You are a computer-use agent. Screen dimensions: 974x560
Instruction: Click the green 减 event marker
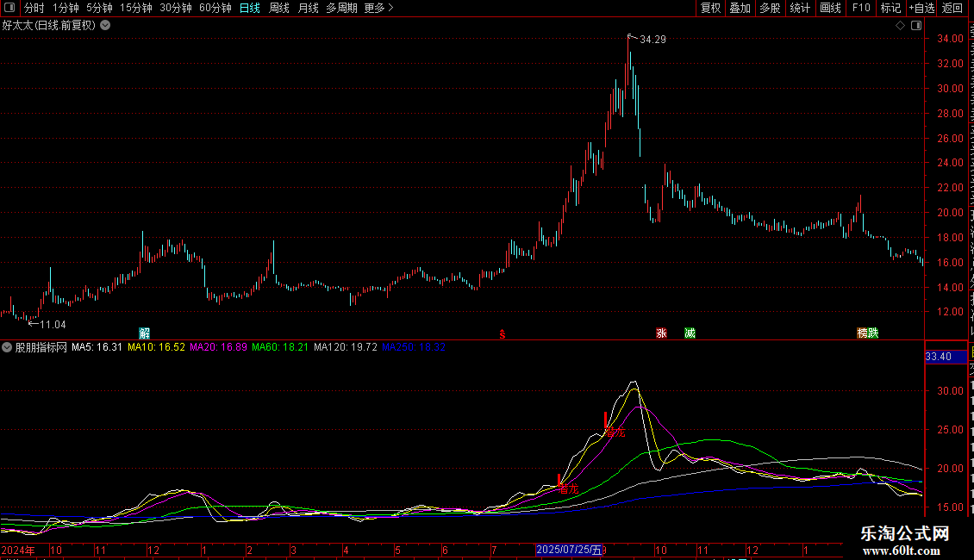tap(690, 333)
